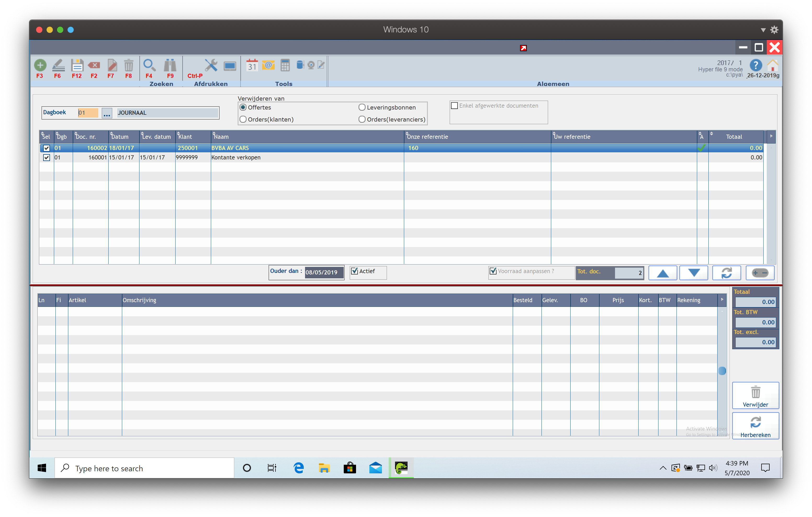
Task: Open the Dagboek lookup ellipsis button
Action: pyautogui.click(x=107, y=113)
